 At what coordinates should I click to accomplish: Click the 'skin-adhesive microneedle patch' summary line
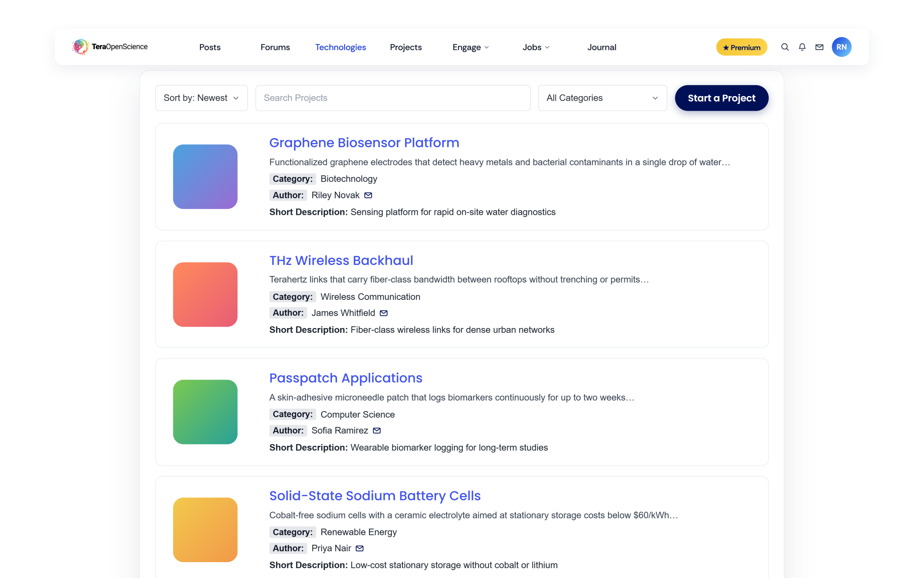pos(452,398)
